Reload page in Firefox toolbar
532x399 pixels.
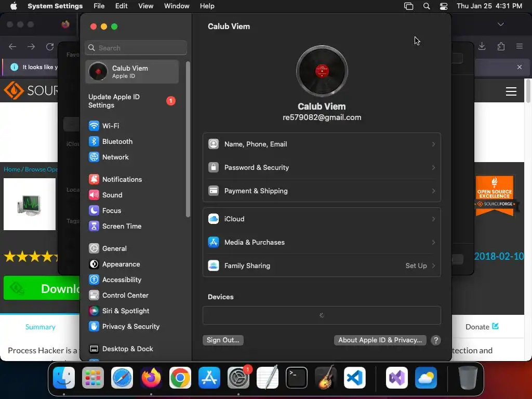(50, 46)
